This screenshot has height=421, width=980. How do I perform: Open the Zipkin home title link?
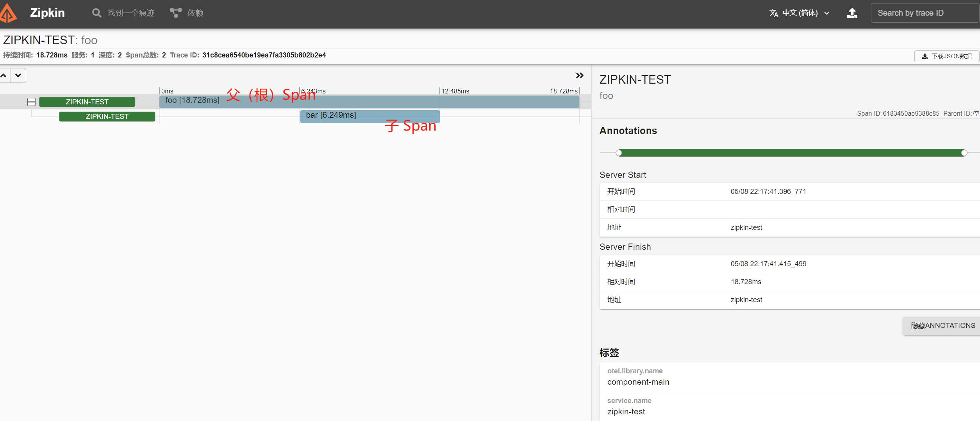pos(47,13)
